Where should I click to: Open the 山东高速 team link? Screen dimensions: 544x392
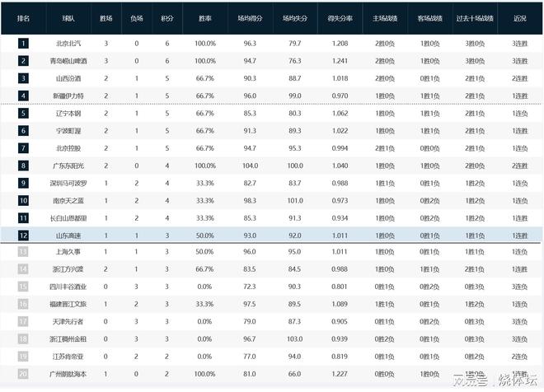[x=68, y=235]
